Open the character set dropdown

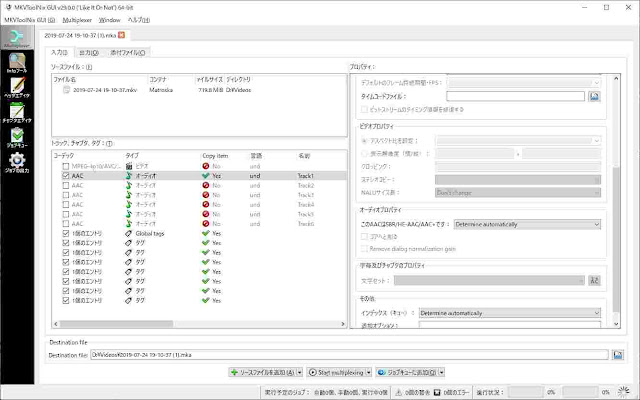pyautogui.click(x=489, y=280)
